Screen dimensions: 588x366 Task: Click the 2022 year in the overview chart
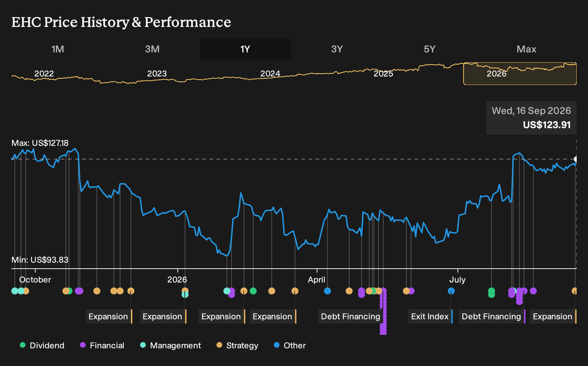[x=44, y=74]
